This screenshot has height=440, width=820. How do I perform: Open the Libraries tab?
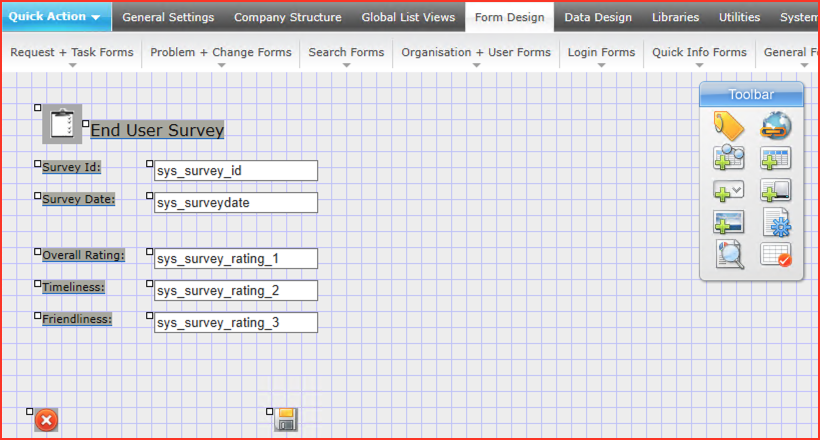pos(675,17)
